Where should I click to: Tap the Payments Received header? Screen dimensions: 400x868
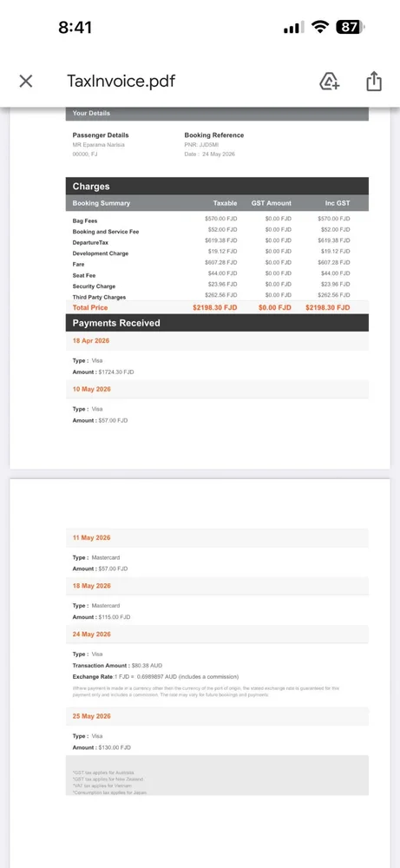click(217, 323)
